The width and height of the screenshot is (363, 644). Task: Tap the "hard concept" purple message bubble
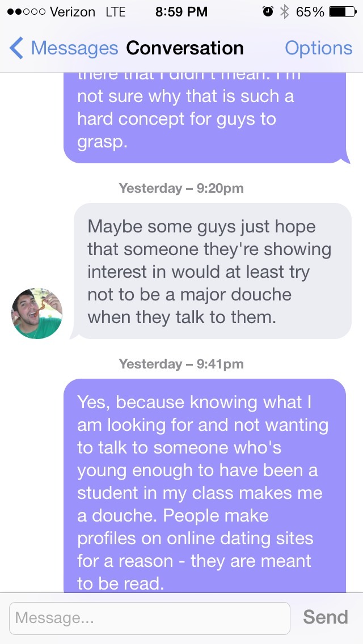point(204,119)
